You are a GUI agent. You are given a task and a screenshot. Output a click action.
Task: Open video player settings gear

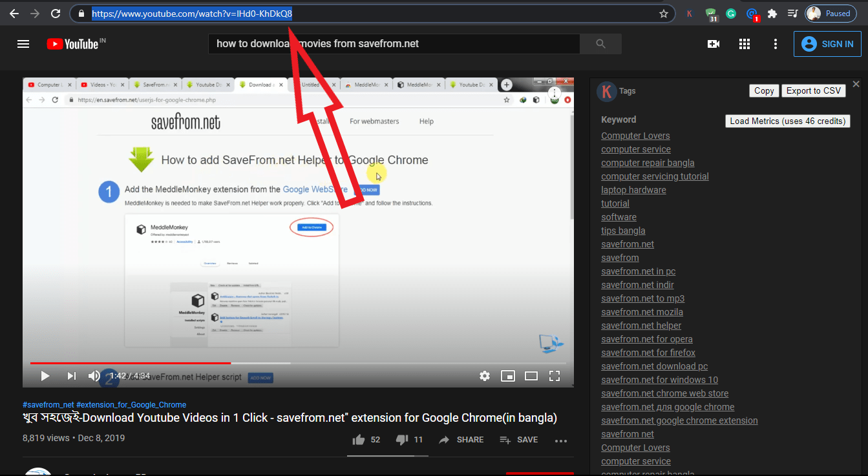point(485,376)
